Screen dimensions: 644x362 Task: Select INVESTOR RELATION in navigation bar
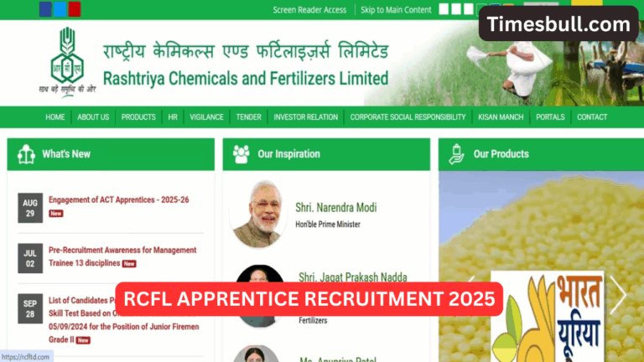[x=305, y=117]
